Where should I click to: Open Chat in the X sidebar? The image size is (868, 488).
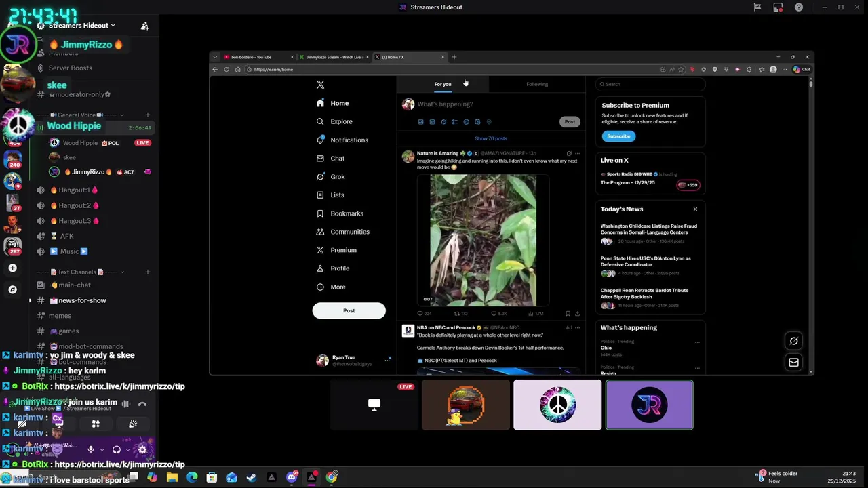tap(330, 158)
